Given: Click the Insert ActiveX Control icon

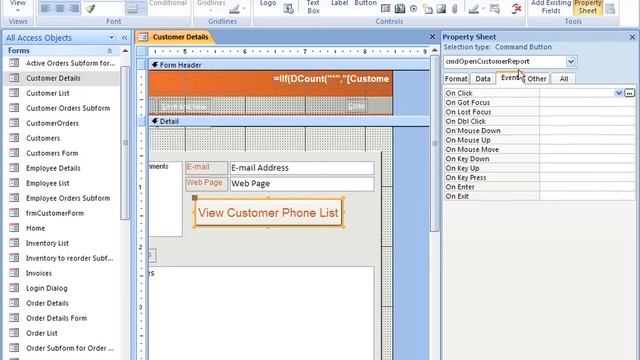Looking at the screenshot, I should click(516, 9).
